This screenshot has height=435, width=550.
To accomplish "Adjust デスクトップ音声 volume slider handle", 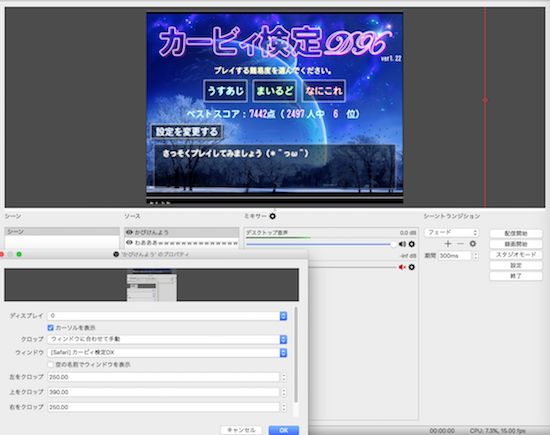I will pyautogui.click(x=394, y=244).
